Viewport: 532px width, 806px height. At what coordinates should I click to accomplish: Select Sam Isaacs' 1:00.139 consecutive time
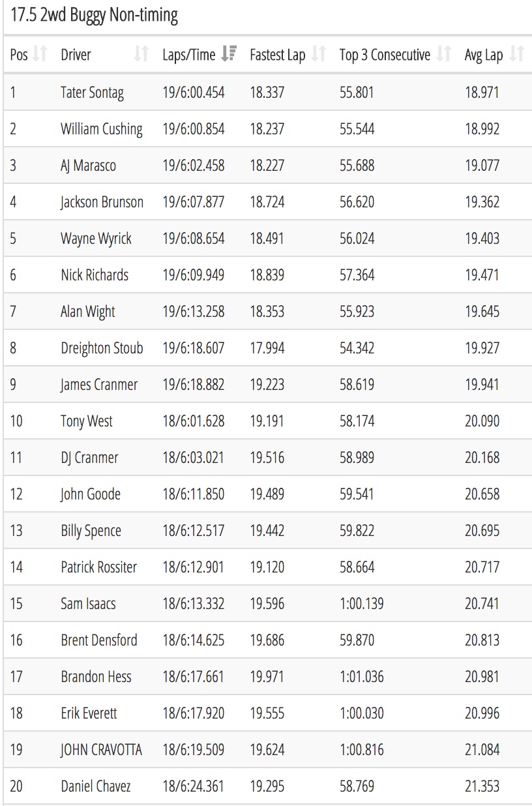pyautogui.click(x=362, y=604)
